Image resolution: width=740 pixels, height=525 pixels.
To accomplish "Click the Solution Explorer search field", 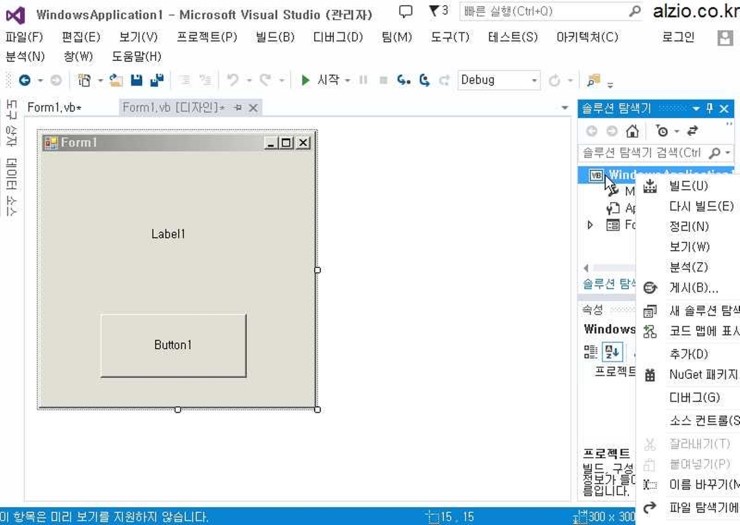I will pyautogui.click(x=644, y=153).
